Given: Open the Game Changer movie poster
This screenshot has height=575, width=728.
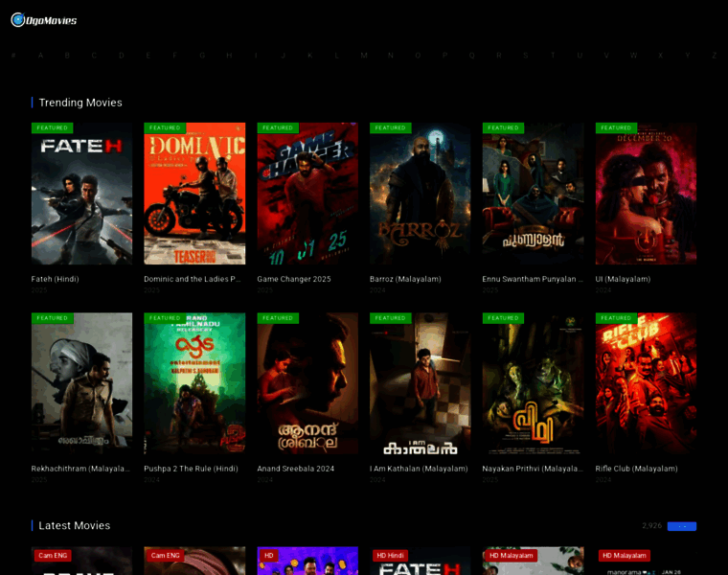Looking at the screenshot, I should 307,194.
